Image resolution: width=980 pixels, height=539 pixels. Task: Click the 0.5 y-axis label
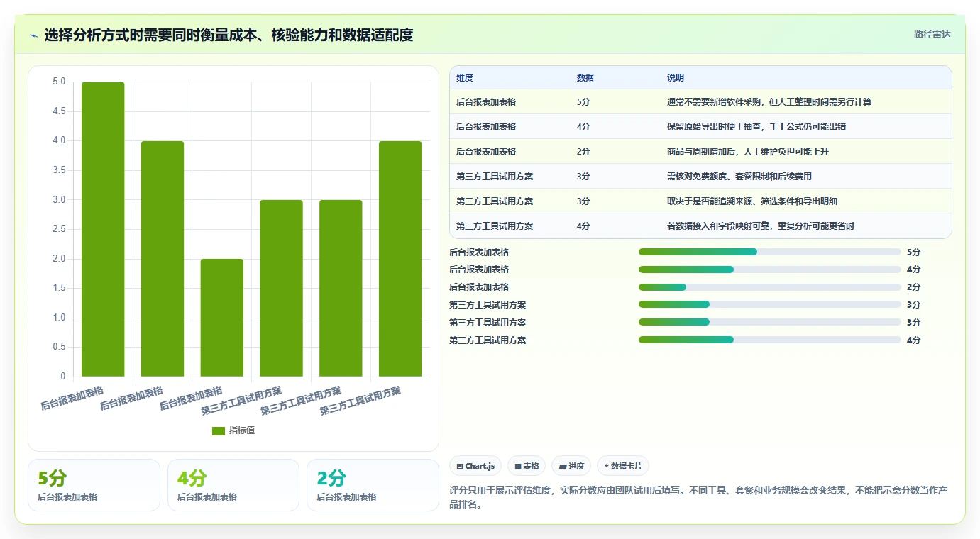coord(59,347)
